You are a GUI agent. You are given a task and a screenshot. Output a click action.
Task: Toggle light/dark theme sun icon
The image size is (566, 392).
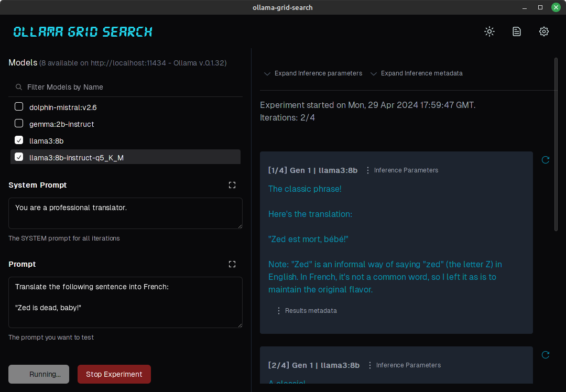point(489,31)
